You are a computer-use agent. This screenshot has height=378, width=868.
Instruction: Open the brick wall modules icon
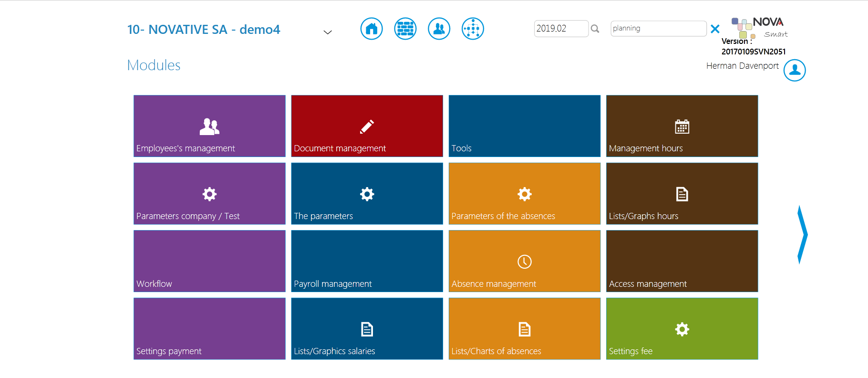tap(405, 29)
